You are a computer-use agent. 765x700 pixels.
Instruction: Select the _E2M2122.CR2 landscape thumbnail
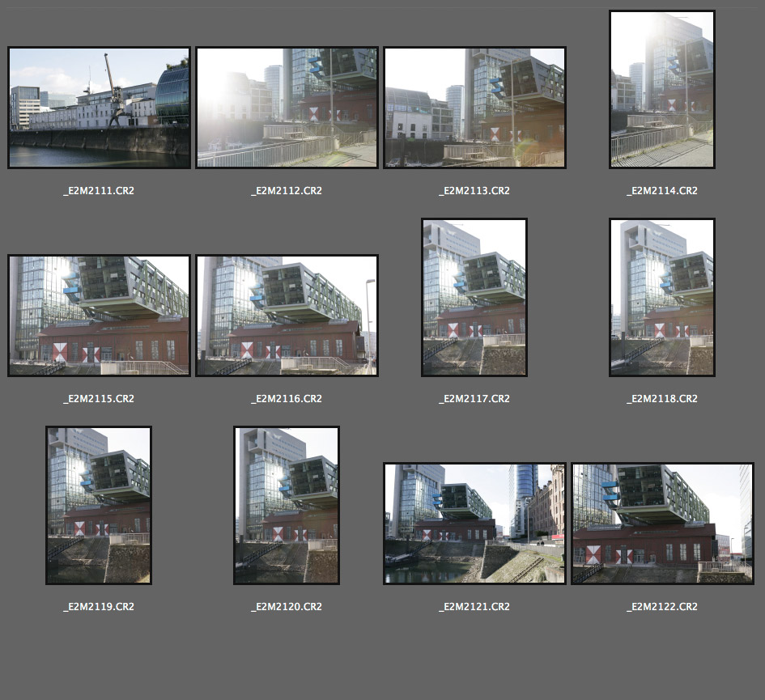pyautogui.click(x=661, y=524)
